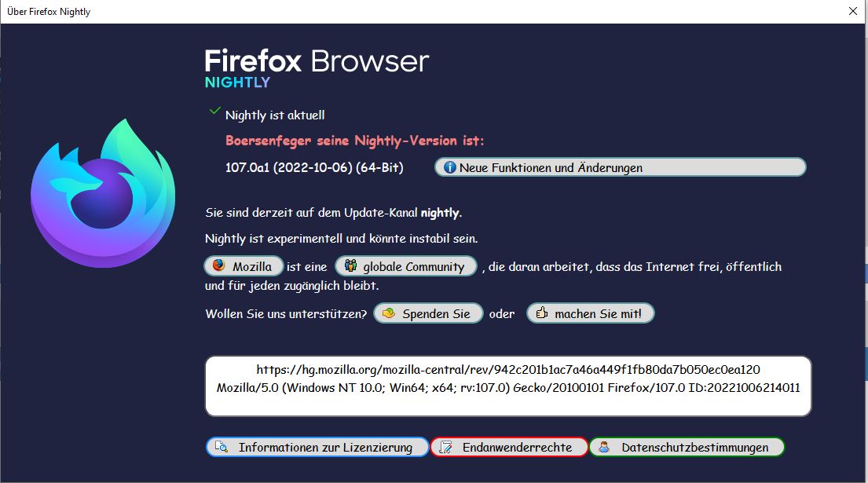
Task: Click the person icon beside Datenschutzbestimmungen
Action: click(x=604, y=447)
